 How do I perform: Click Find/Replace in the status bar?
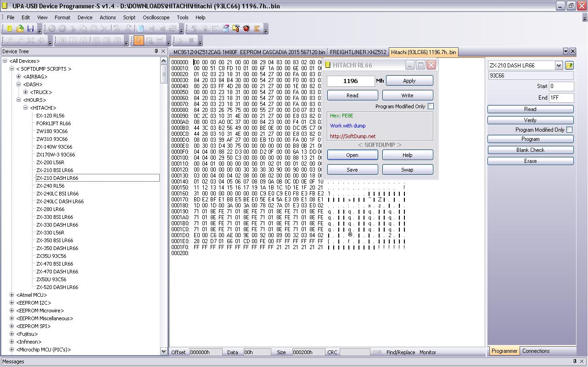(401, 352)
